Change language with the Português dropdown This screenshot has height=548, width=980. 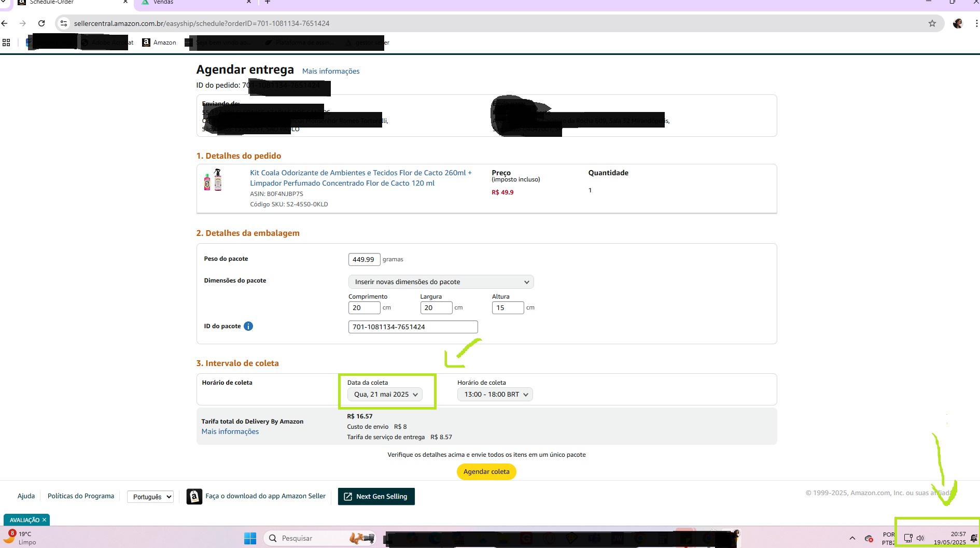coord(150,497)
